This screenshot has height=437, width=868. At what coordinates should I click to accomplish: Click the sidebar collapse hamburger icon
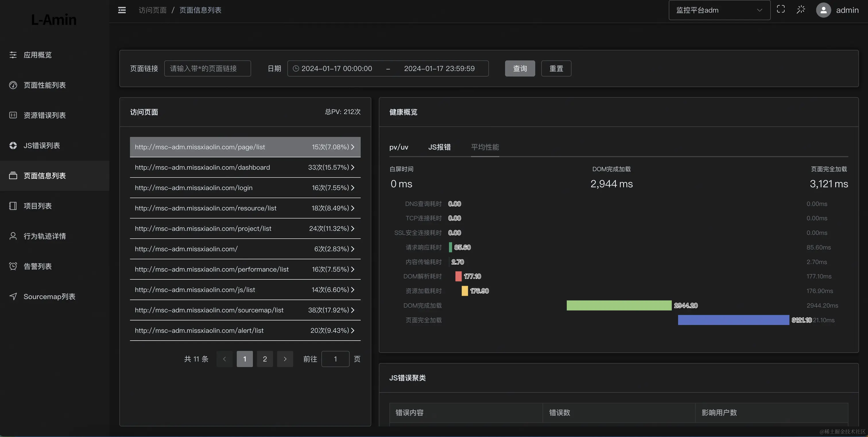coord(122,10)
